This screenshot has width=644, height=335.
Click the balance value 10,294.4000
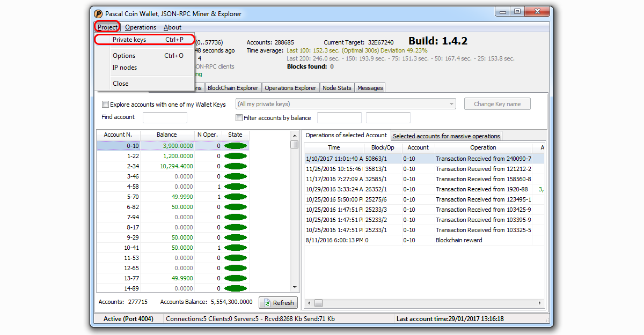click(x=177, y=166)
